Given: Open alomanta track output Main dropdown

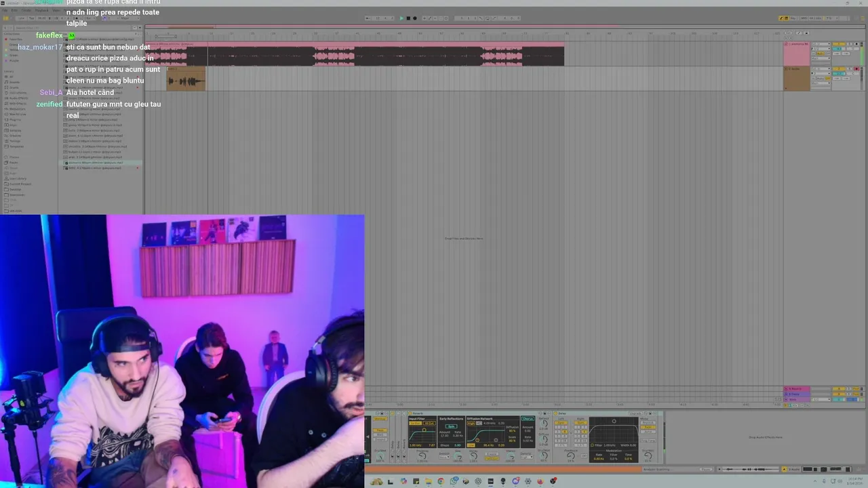Looking at the screenshot, I should tap(821, 58).
